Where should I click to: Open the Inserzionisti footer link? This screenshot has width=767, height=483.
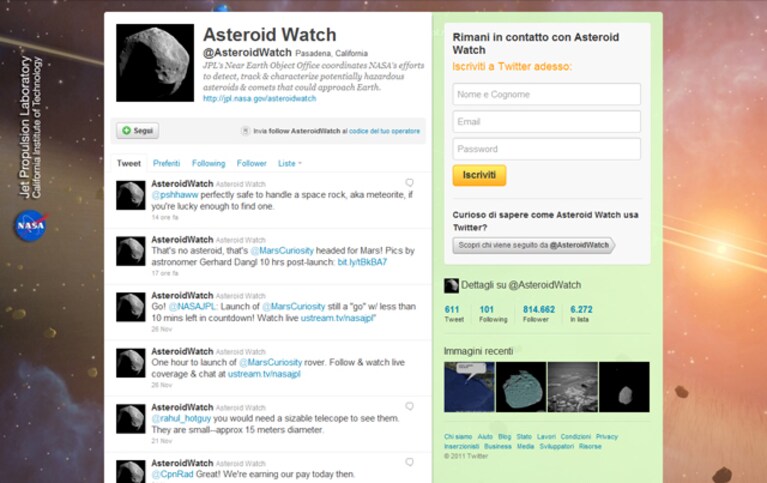coord(462,446)
